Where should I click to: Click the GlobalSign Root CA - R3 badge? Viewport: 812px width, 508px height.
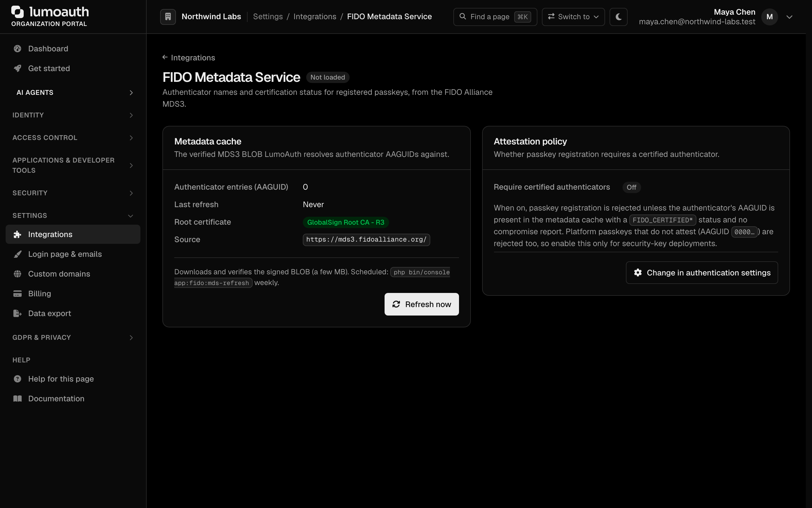point(346,222)
